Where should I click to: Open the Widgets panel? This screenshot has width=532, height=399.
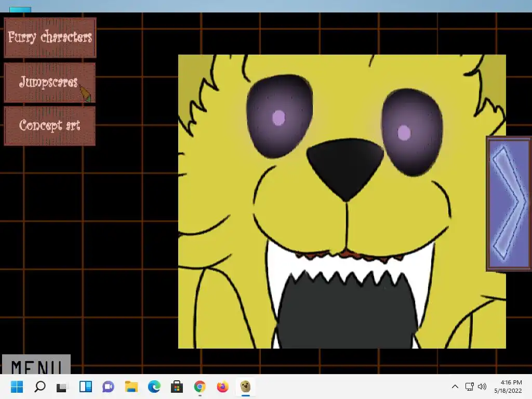click(86, 387)
